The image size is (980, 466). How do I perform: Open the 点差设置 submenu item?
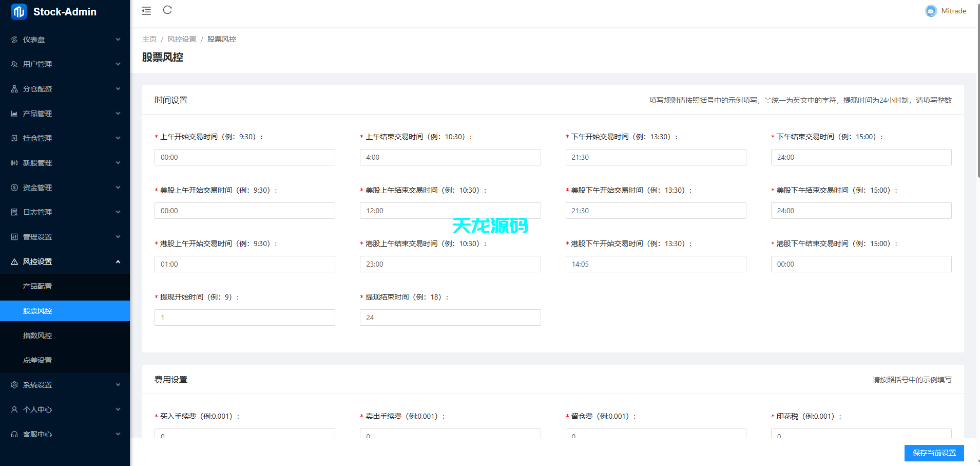click(38, 360)
